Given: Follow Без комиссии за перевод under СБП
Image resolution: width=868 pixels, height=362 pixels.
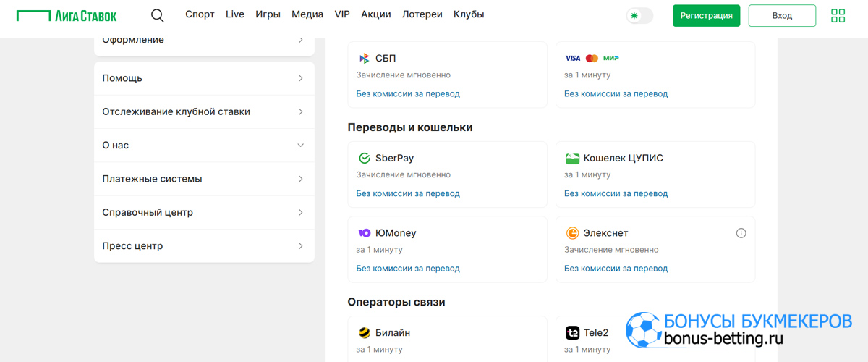Looking at the screenshot, I should (x=408, y=93).
